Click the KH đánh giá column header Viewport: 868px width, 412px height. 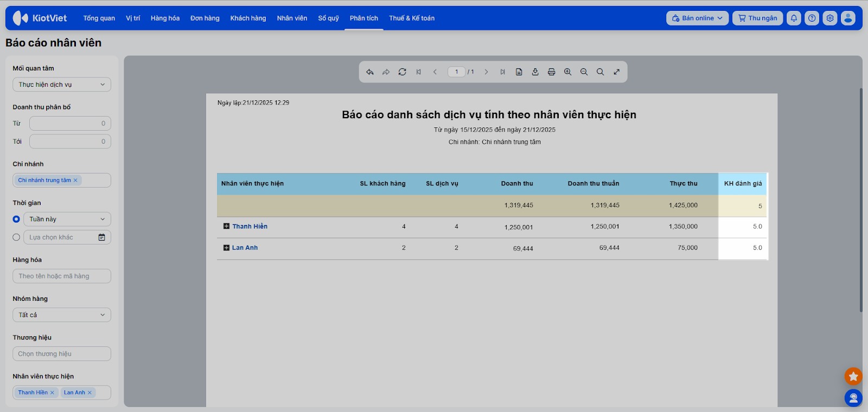click(743, 184)
